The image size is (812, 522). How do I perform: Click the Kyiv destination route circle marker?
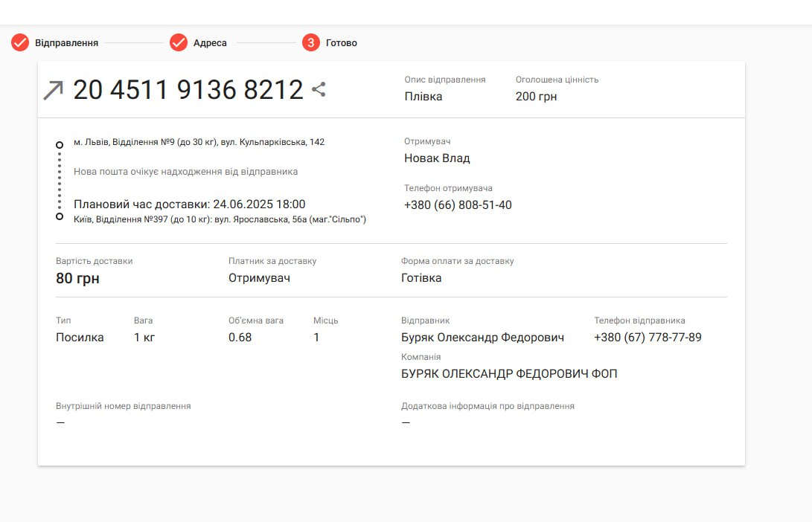(60, 216)
